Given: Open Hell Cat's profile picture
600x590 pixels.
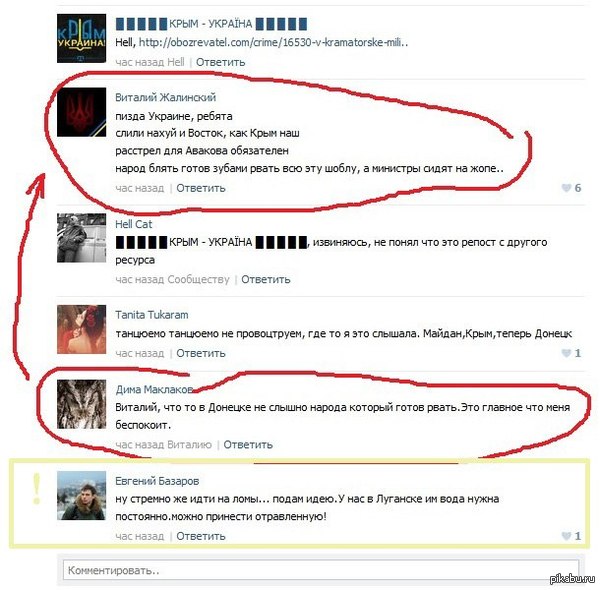Looking at the screenshot, I should point(82,238).
